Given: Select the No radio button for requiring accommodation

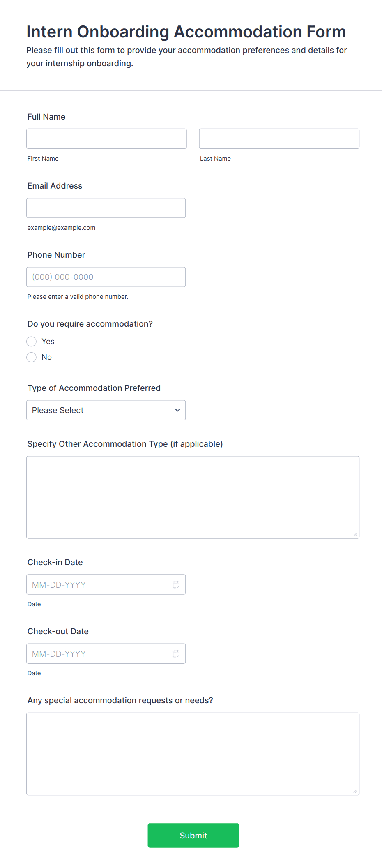Looking at the screenshot, I should [31, 357].
